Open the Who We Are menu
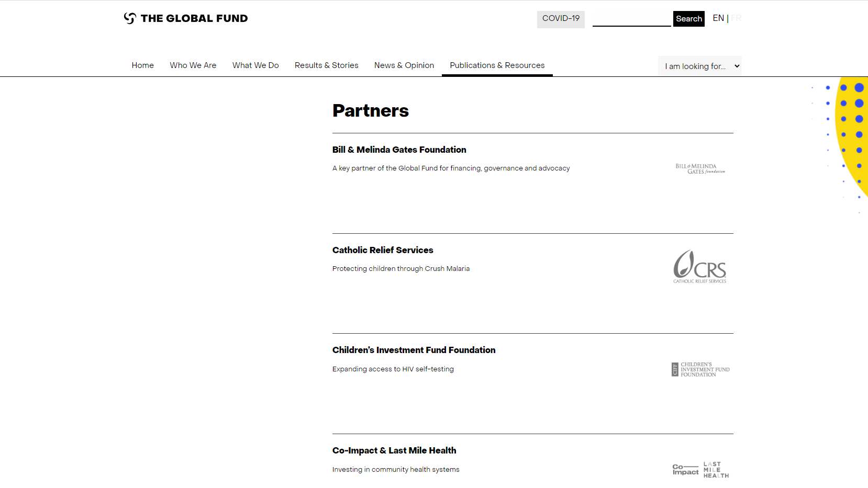This screenshot has height=488, width=868. (x=193, y=65)
